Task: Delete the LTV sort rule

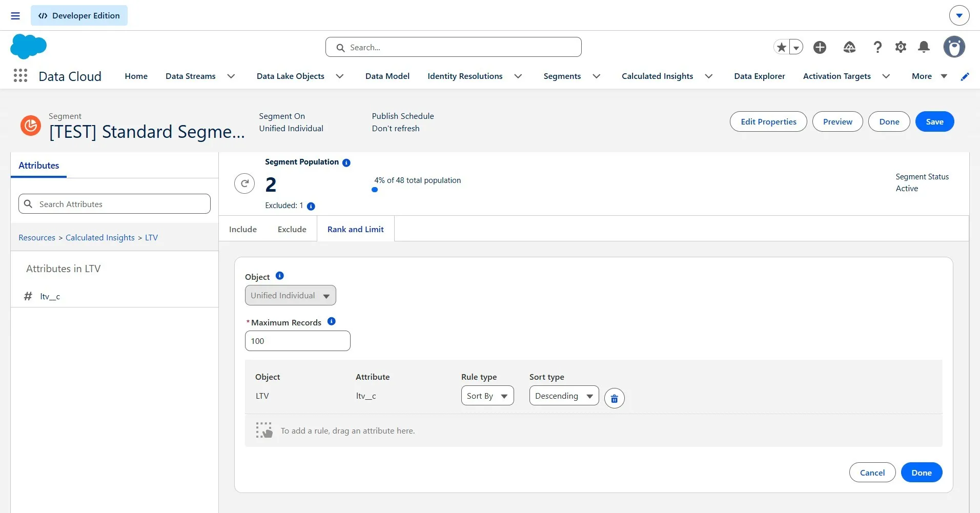Action: (x=615, y=398)
